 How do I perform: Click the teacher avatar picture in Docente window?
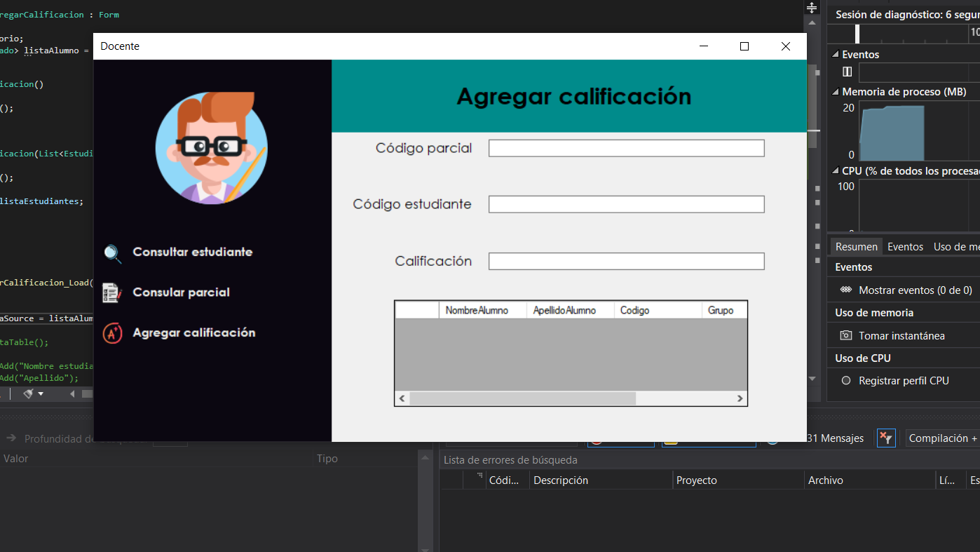(x=212, y=148)
